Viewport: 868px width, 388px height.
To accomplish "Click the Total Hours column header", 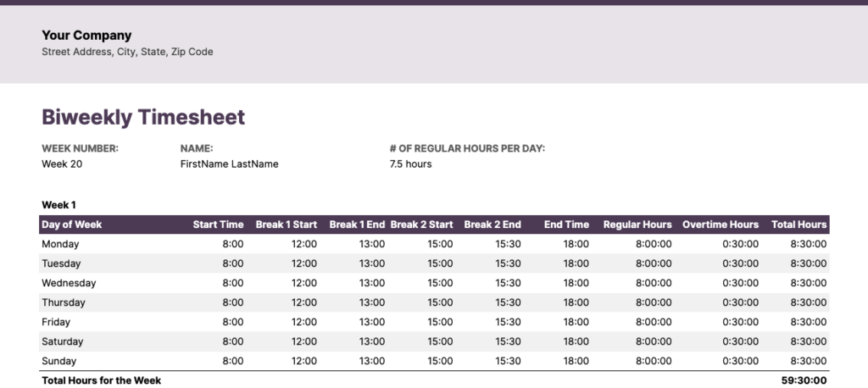I will 798,224.
